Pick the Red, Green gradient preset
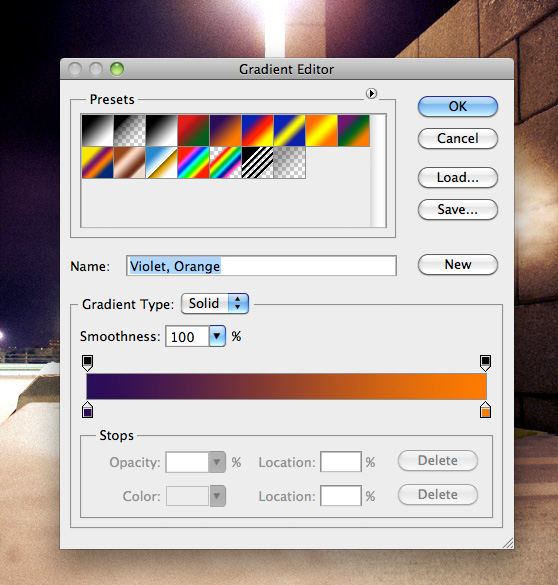558x585 pixels. click(x=193, y=130)
